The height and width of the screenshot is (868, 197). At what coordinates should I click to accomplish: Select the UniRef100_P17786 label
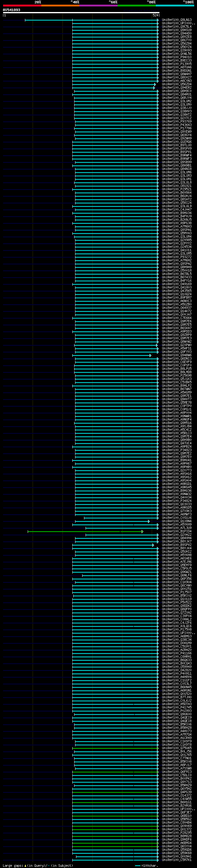coord(176,128)
